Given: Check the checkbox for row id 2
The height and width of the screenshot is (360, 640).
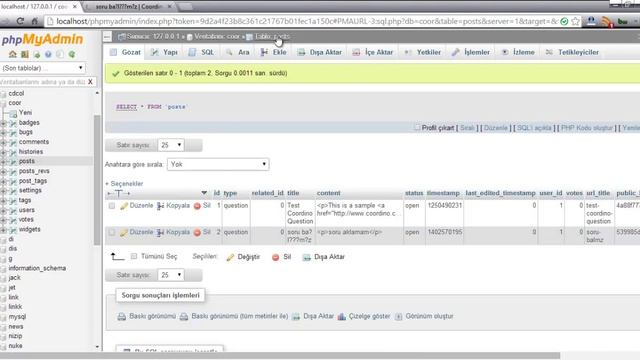Looking at the screenshot, I should point(111,232).
